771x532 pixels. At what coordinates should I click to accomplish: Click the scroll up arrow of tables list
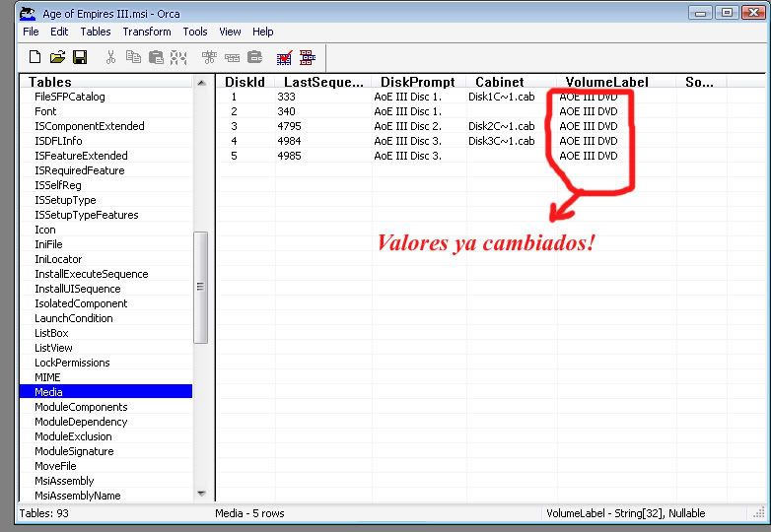201,83
